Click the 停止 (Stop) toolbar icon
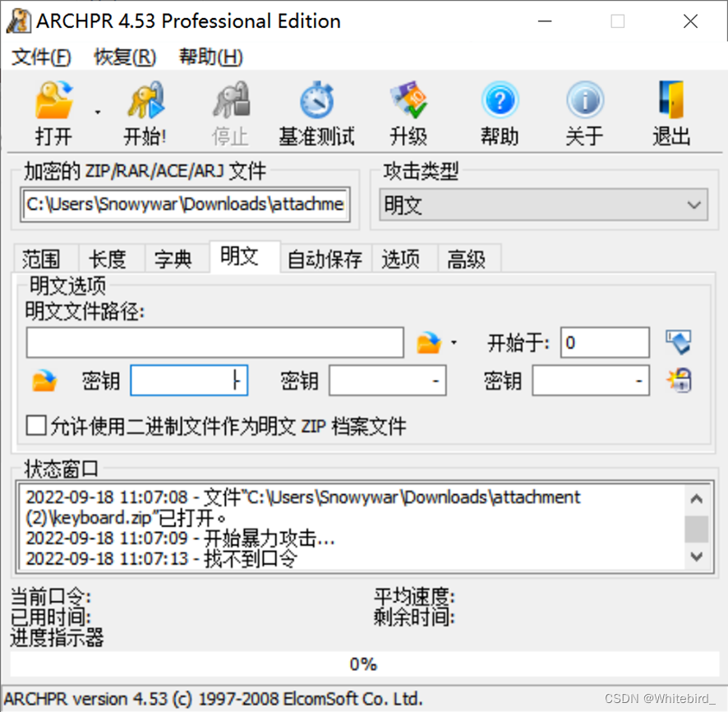Image resolution: width=728 pixels, height=712 pixels. (x=231, y=99)
